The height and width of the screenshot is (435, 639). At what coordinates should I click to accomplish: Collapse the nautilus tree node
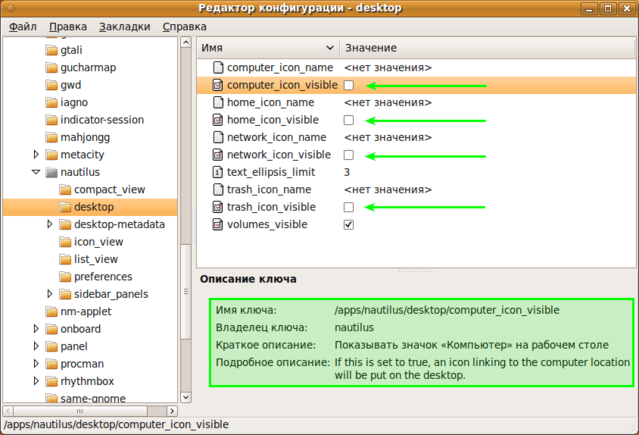(x=37, y=172)
